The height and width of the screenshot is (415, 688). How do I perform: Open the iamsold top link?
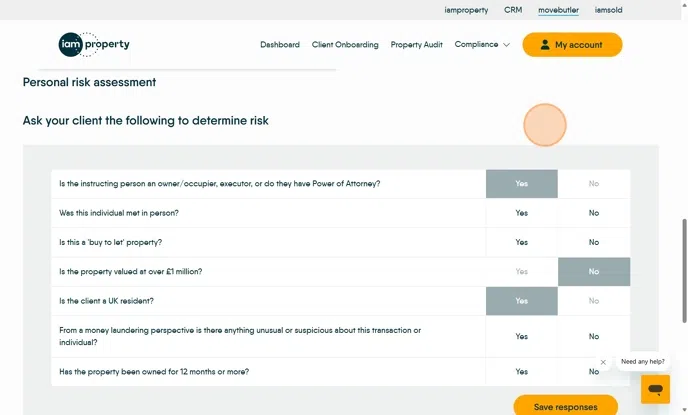click(608, 10)
